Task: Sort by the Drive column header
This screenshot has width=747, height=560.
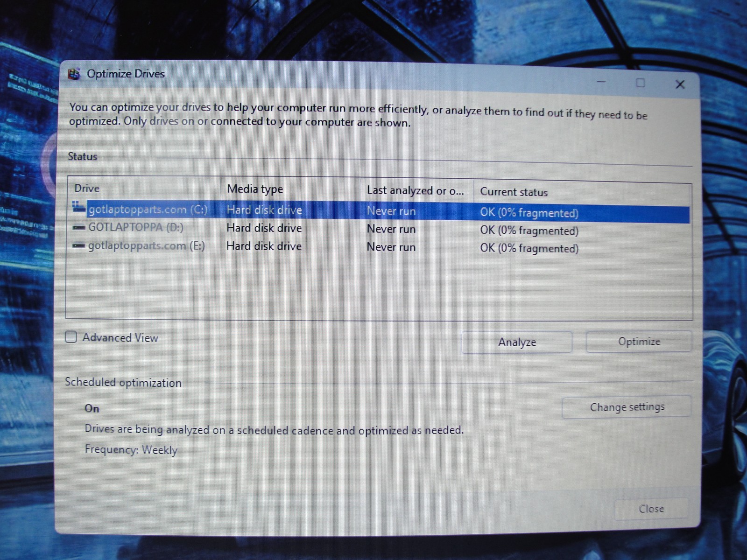Action: click(145, 189)
